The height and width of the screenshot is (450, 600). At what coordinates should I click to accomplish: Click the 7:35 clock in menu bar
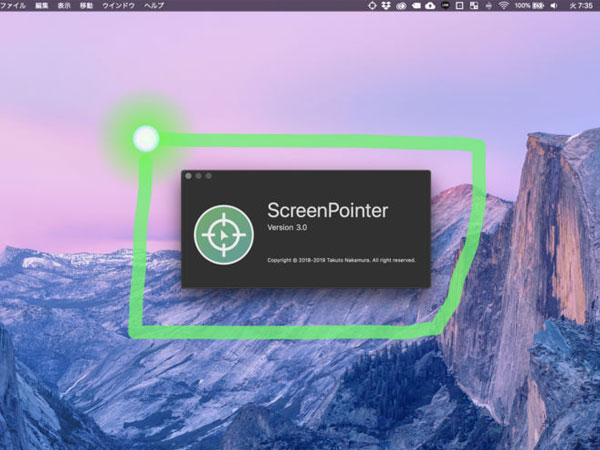pyautogui.click(x=581, y=5)
